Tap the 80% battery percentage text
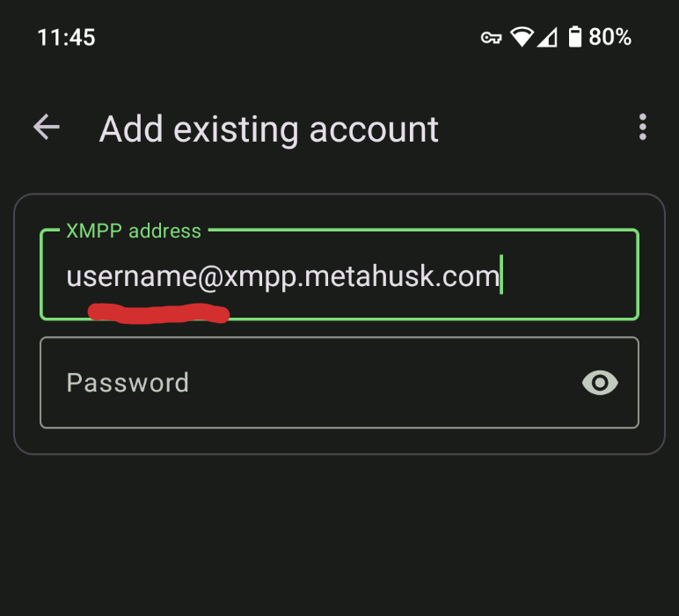679x616 pixels. [610, 37]
